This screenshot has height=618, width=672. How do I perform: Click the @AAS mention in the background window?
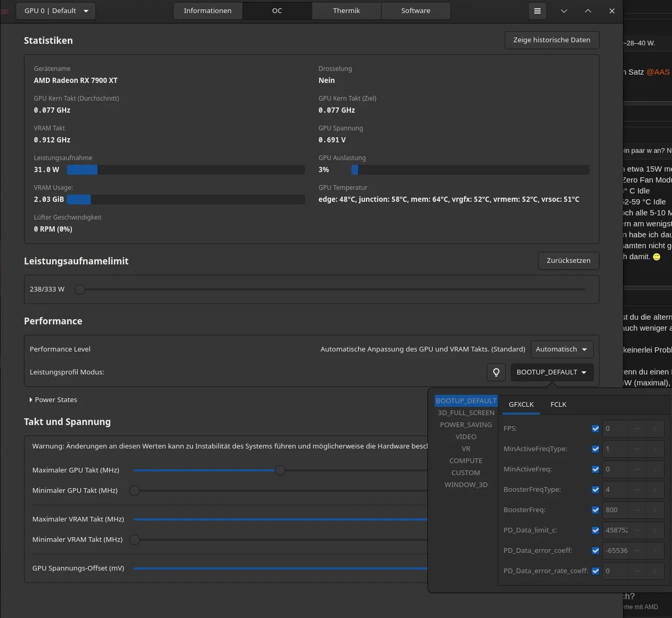click(x=658, y=72)
